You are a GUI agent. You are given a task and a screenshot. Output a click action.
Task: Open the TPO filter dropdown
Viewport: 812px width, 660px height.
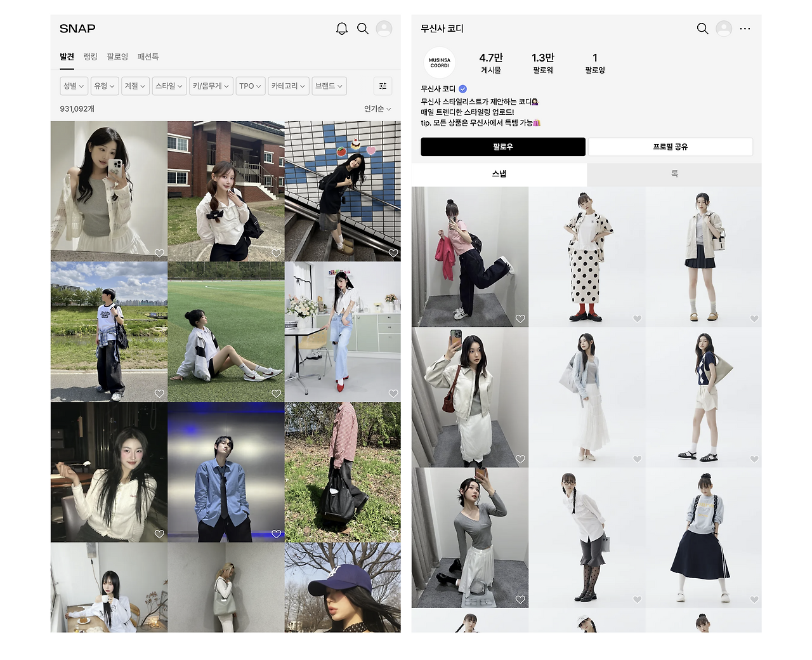click(x=251, y=86)
